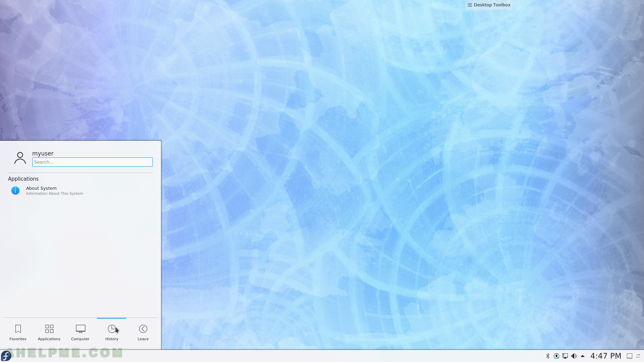Open the Desktop Toolbox menu
Screen dimensions: 644x362
click(489, 5)
